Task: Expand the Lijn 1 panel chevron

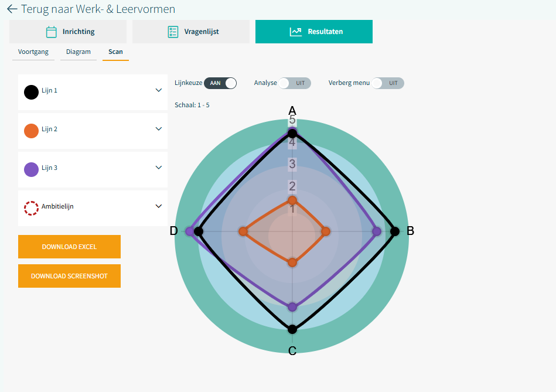Action: 158,91
